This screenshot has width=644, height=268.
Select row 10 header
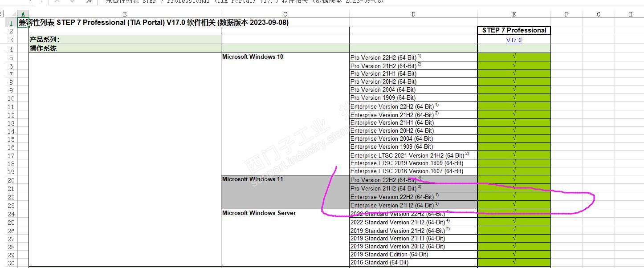point(11,98)
